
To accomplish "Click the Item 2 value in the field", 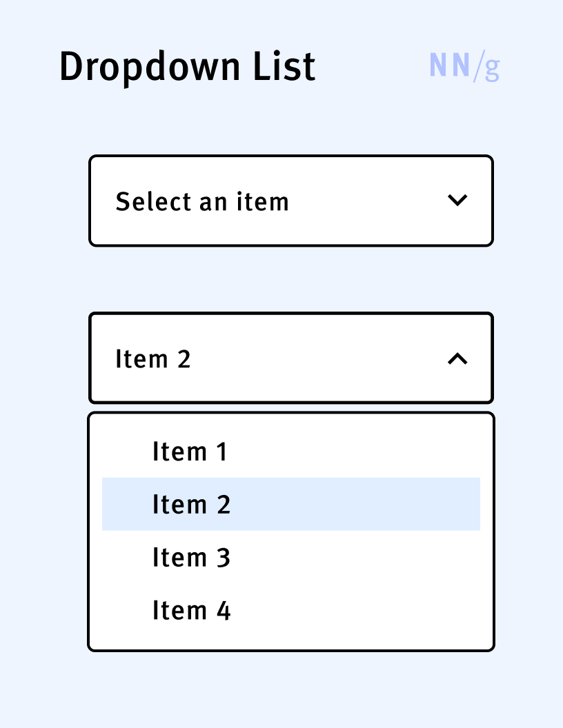I will [152, 359].
